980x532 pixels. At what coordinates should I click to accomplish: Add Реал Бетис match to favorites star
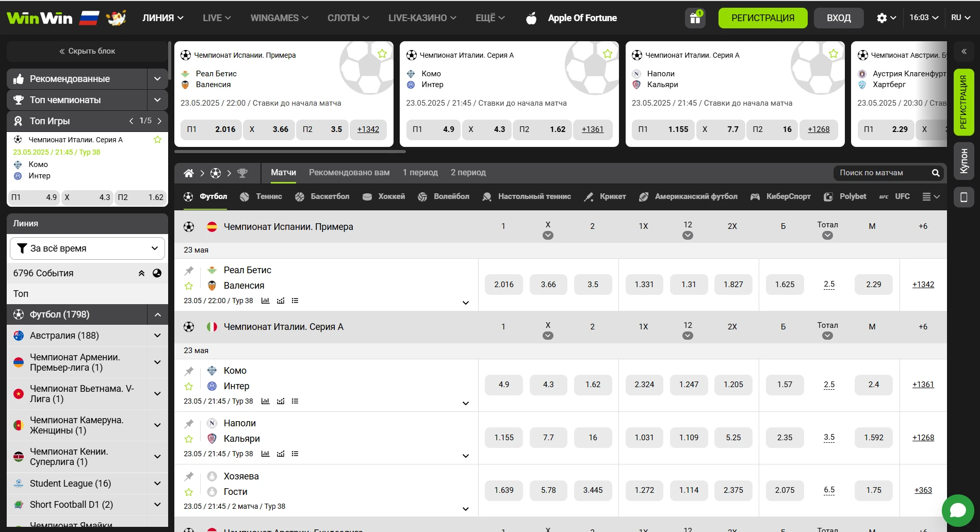pos(189,286)
